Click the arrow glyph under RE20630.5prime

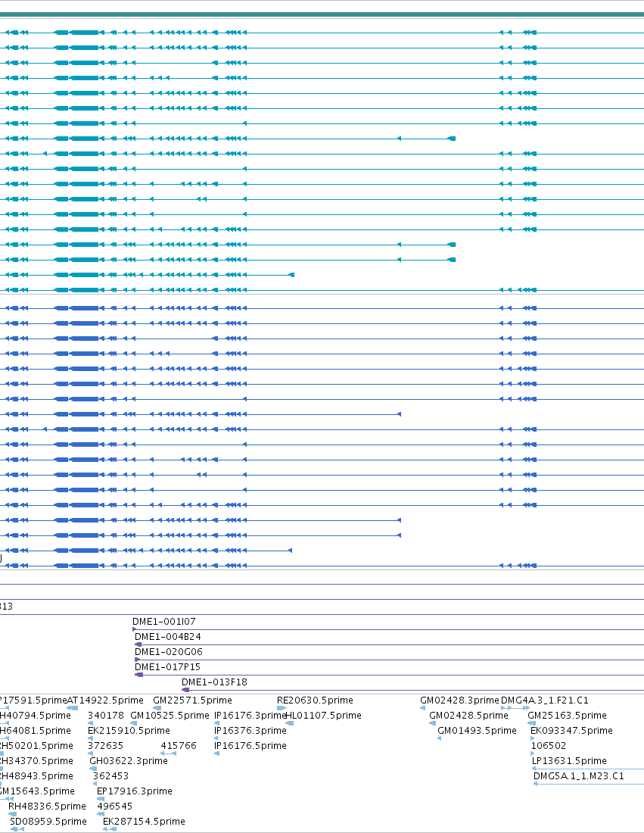[282, 708]
